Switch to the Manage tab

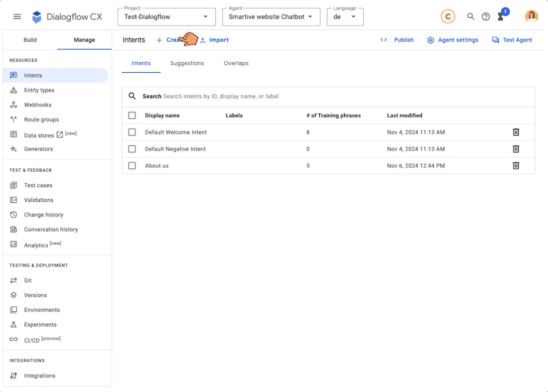(84, 40)
